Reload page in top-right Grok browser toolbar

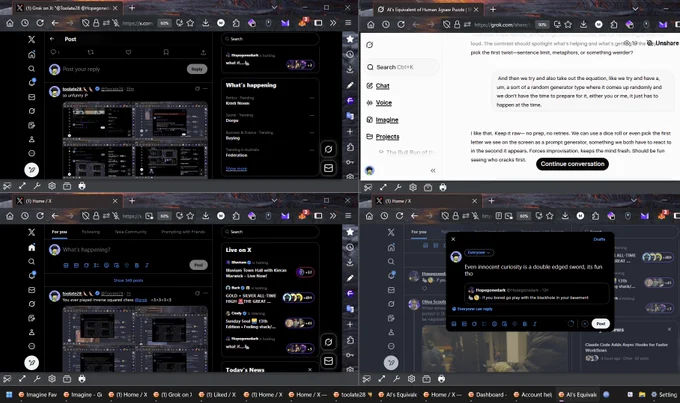click(401, 25)
